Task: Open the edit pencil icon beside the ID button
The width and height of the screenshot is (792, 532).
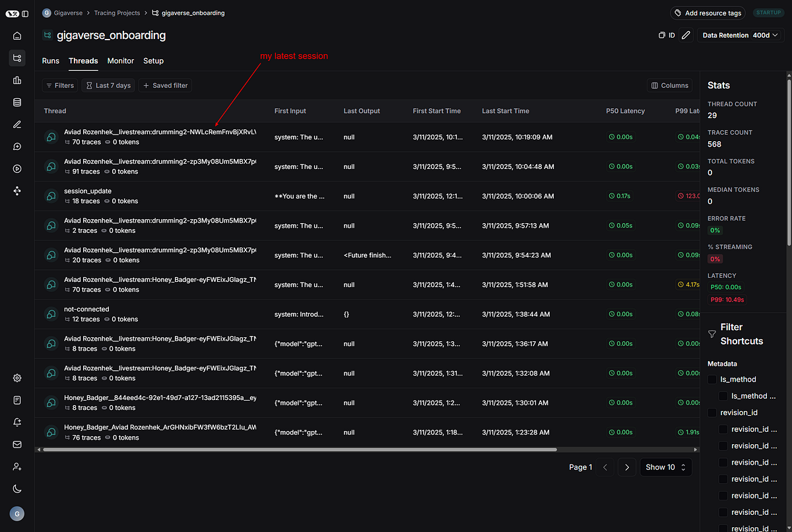Action: click(x=686, y=35)
